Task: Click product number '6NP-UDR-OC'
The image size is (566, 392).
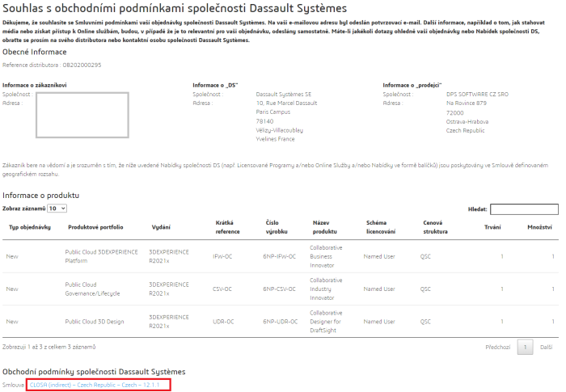Action: click(x=281, y=321)
